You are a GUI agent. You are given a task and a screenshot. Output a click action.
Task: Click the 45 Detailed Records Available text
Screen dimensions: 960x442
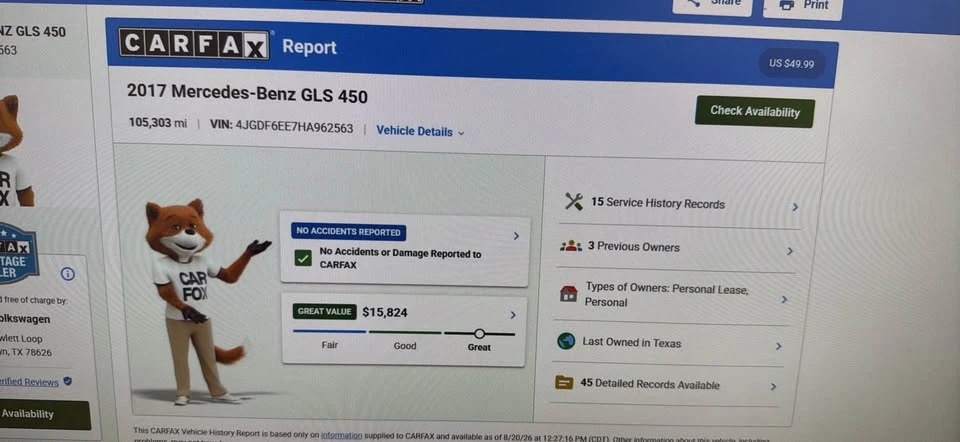click(650, 384)
